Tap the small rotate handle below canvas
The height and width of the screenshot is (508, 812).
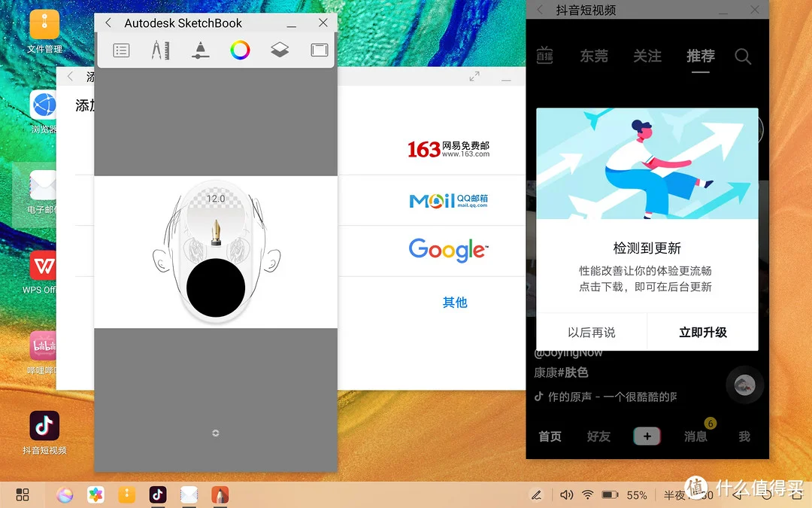[x=216, y=433]
